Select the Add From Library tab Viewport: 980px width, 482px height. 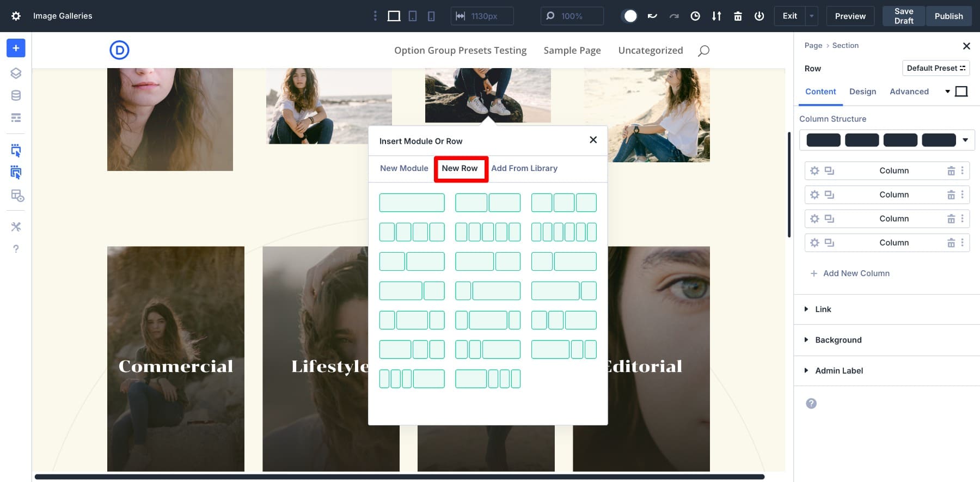(x=524, y=168)
